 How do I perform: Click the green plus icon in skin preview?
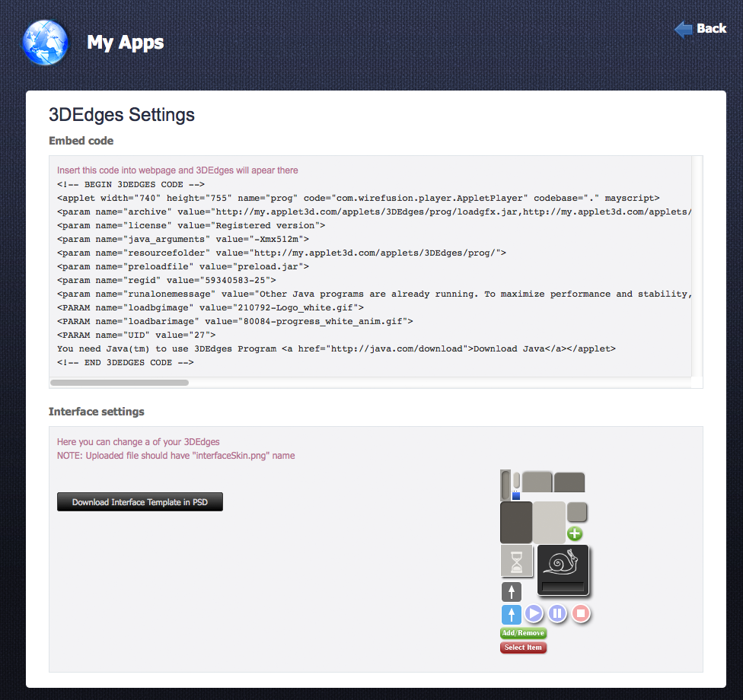pos(575,533)
